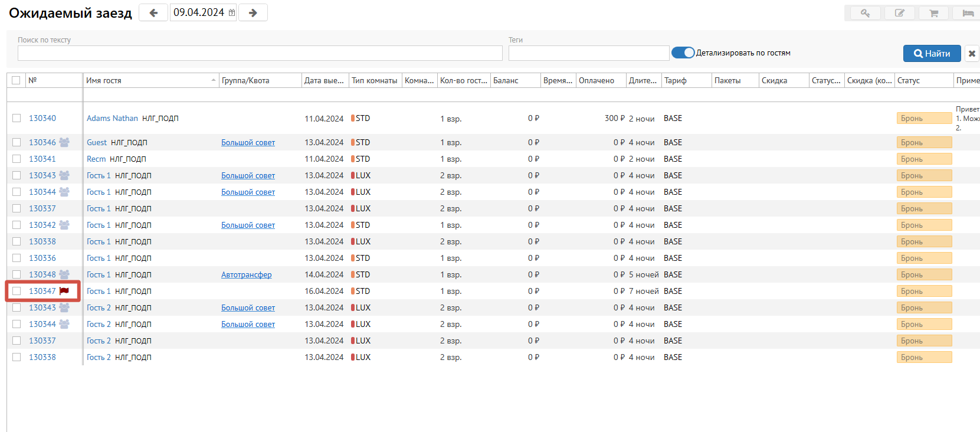Click the edit pencil icon in toolbar
Image resolution: width=980 pixels, height=432 pixels.
(899, 13)
